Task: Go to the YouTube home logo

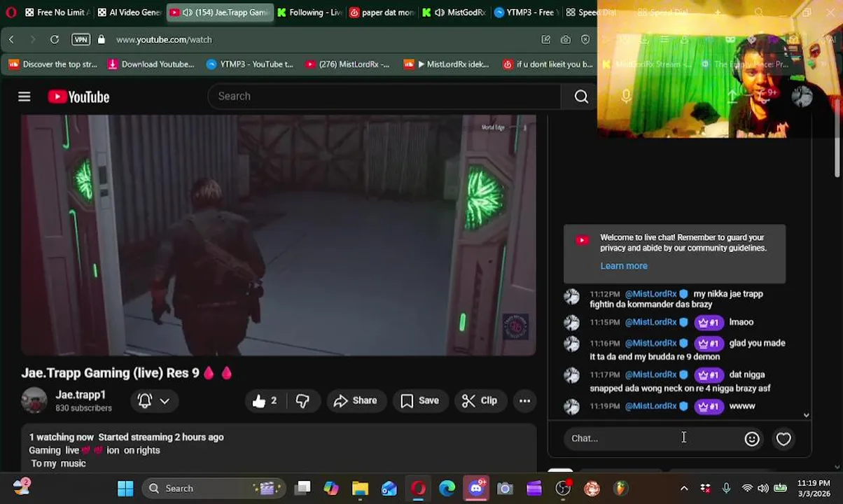Action: pyautogui.click(x=78, y=97)
